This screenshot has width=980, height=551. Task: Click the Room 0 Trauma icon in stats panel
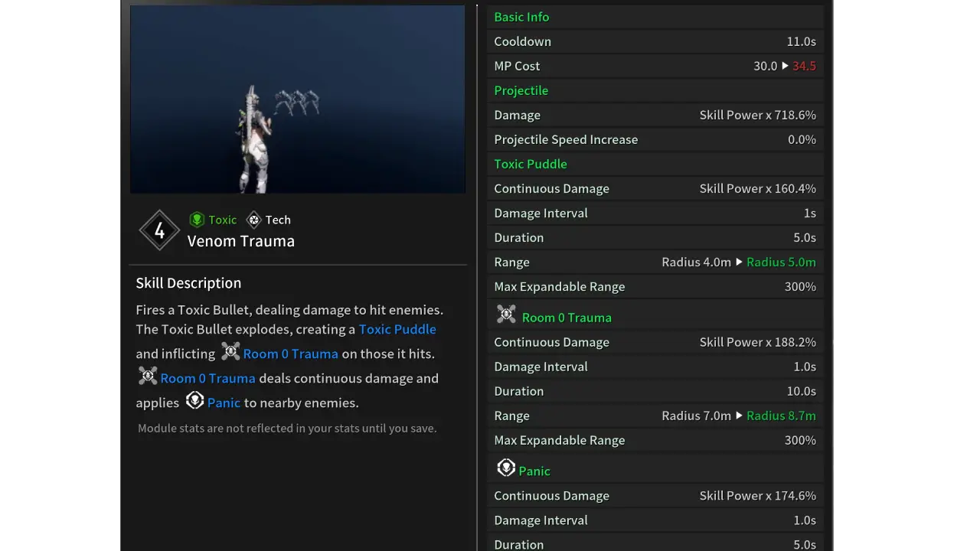click(505, 314)
